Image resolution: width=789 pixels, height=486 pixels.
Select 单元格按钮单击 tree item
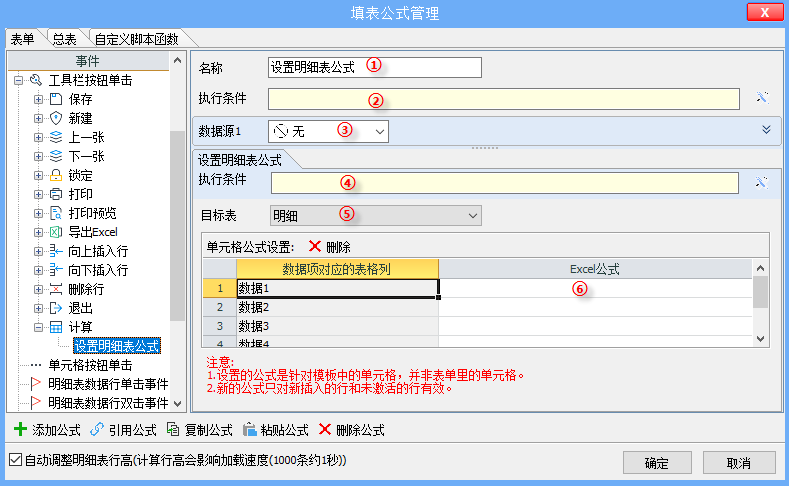[x=90, y=365]
